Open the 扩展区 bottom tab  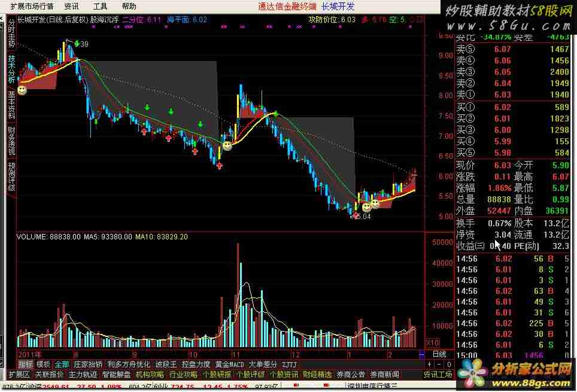pos(20,375)
